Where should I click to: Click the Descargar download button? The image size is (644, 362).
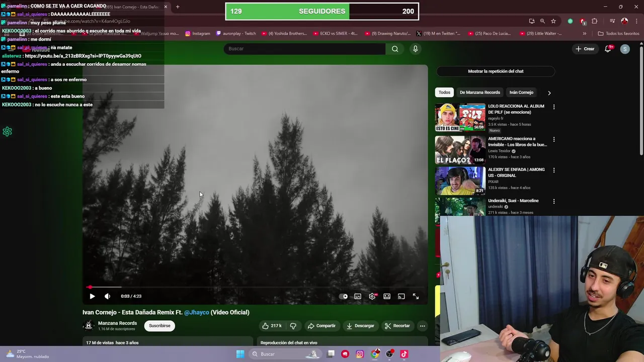(x=360, y=326)
